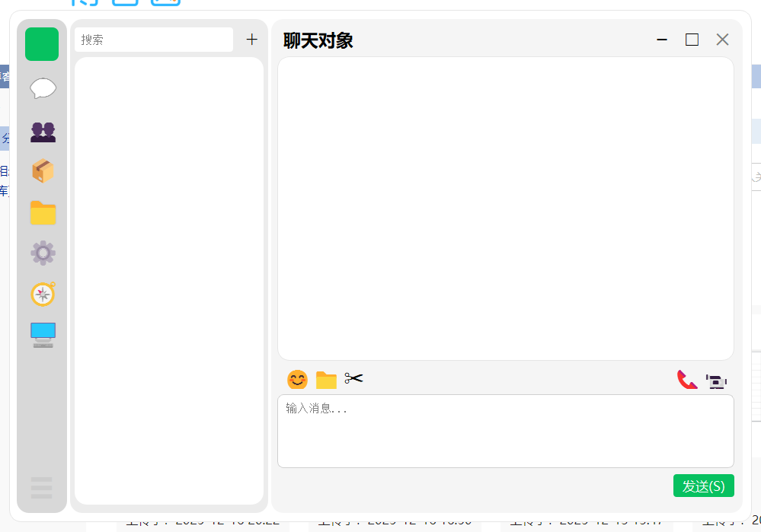Click into the 搜索 search field
Image resolution: width=761 pixels, height=532 pixels.
(x=152, y=39)
